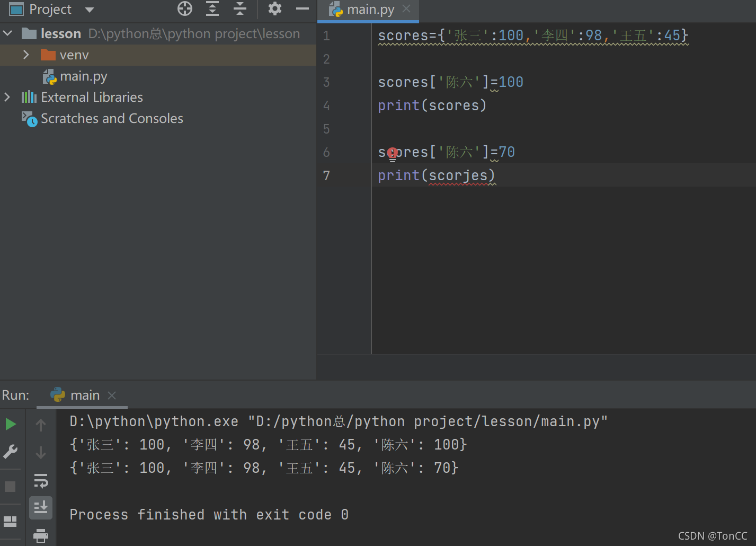This screenshot has width=756, height=546.
Task: Click the up arrow in Run output toolbar
Action: (x=41, y=425)
